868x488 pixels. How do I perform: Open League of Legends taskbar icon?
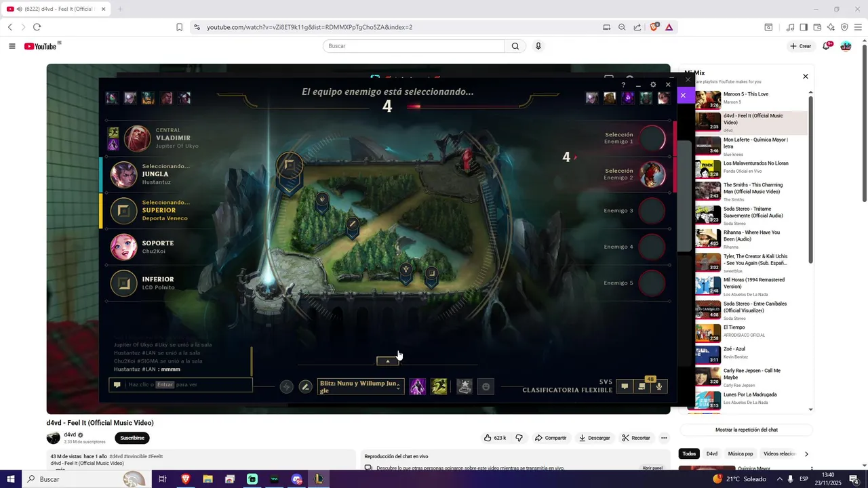[318, 479]
